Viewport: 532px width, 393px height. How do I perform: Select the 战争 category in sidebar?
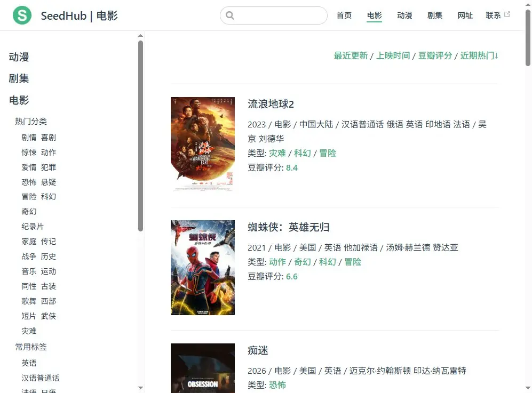tap(29, 256)
